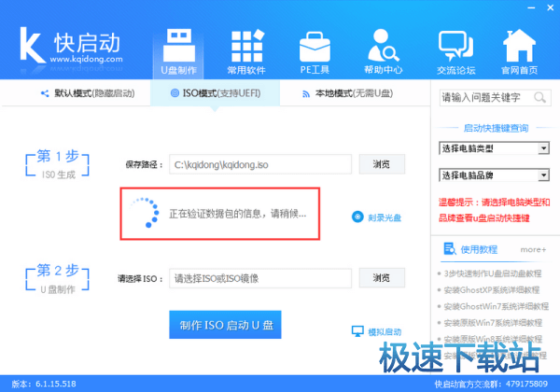The image size is (560, 392).
Task: Click the 保存路径 input field
Action: [x=260, y=164]
